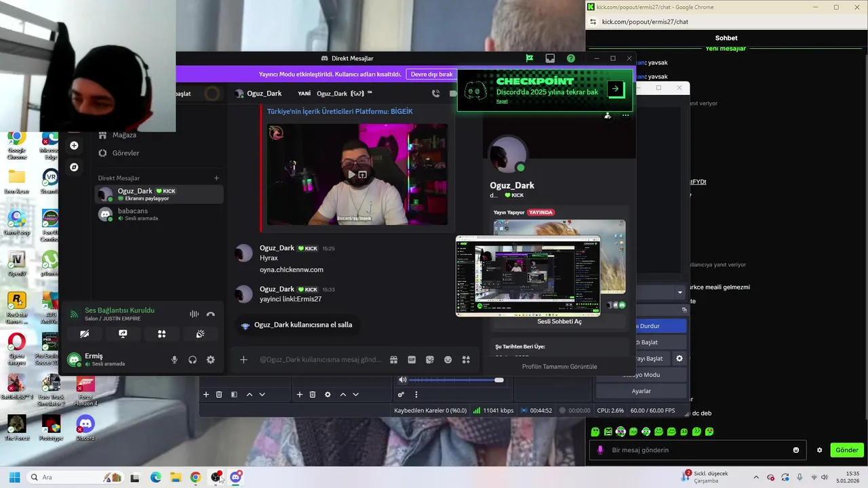Open Discord activities button in voice panel
Screen dimensions: 868x488
[161, 333]
